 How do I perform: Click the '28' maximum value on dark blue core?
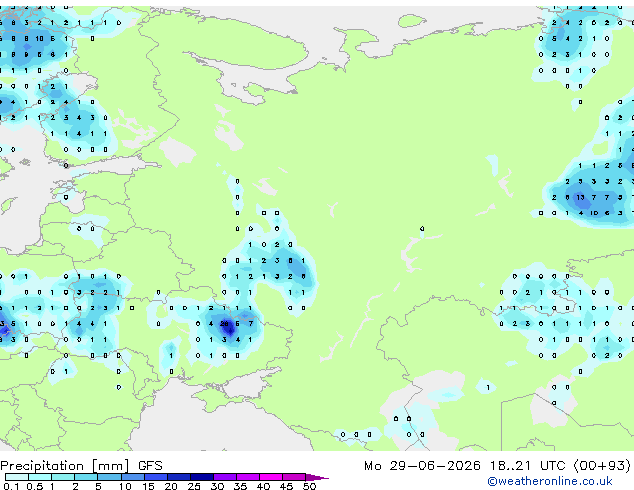224,324
